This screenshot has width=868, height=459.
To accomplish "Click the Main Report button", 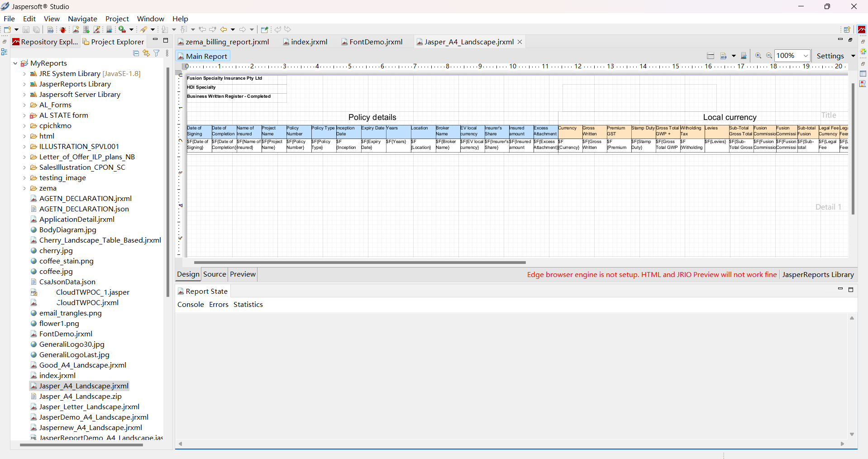I will click(203, 56).
